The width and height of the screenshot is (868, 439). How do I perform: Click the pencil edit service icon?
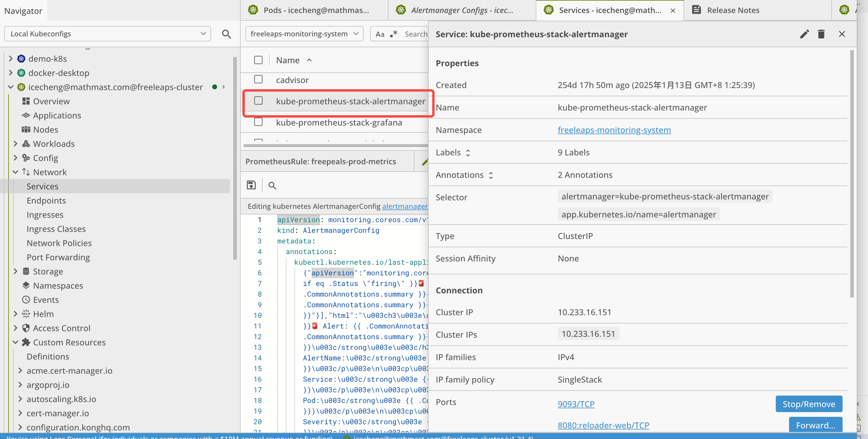click(804, 34)
